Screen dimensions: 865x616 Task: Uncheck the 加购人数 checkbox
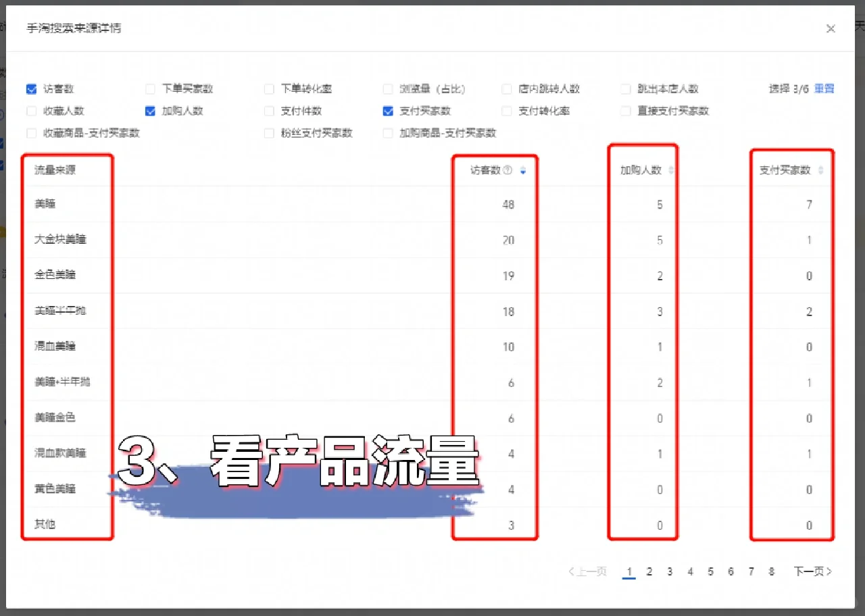150,111
